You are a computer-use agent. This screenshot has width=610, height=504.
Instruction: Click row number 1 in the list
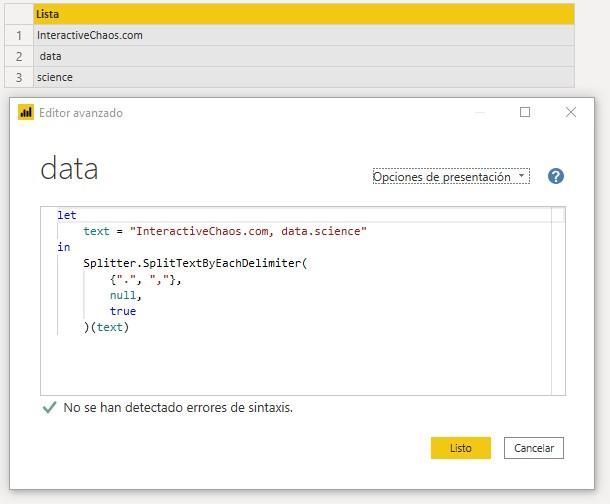click(18, 35)
